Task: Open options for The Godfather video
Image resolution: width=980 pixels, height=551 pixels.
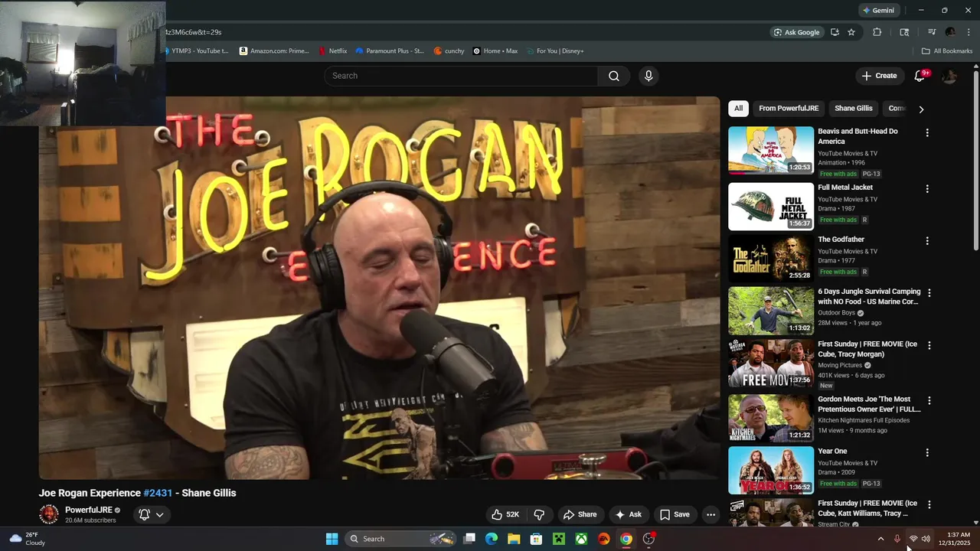Action: click(927, 240)
